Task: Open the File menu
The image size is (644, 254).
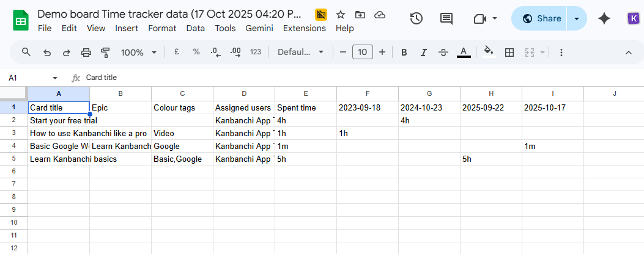Action: (45, 28)
